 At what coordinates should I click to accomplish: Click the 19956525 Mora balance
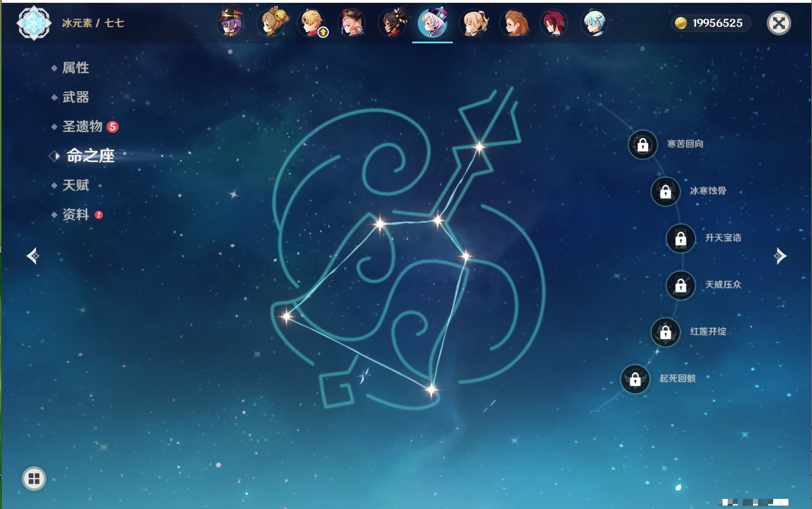pos(718,23)
